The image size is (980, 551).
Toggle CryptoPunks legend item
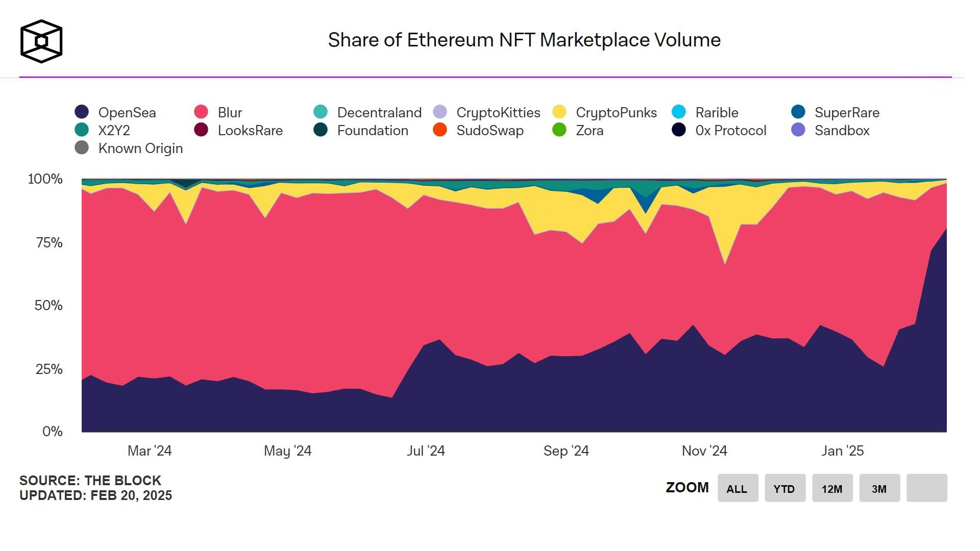pos(616,112)
